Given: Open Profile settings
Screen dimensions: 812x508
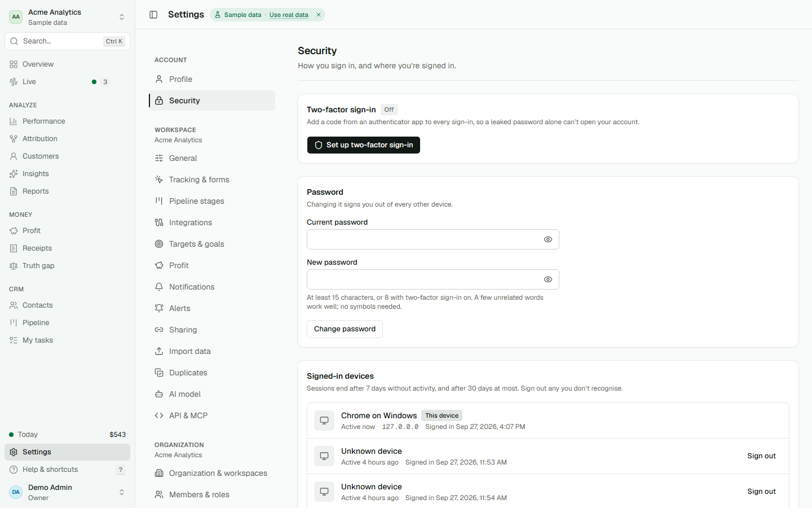Looking at the screenshot, I should tap(212, 79).
